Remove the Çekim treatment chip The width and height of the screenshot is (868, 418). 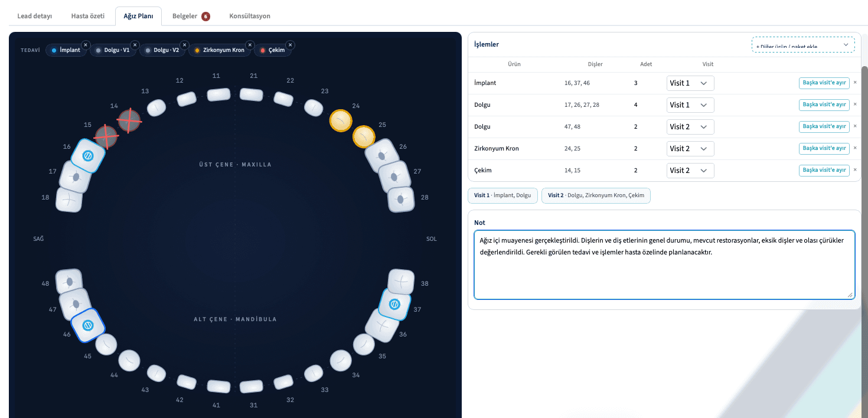tap(291, 45)
